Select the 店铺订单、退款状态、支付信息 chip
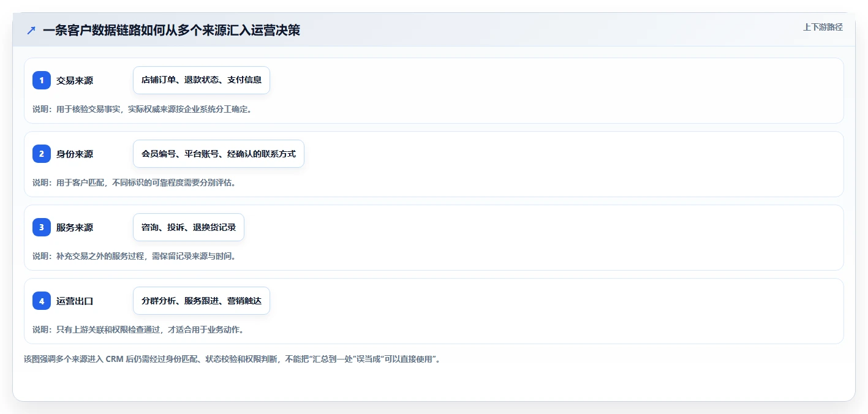The width and height of the screenshot is (868, 414). pos(202,80)
